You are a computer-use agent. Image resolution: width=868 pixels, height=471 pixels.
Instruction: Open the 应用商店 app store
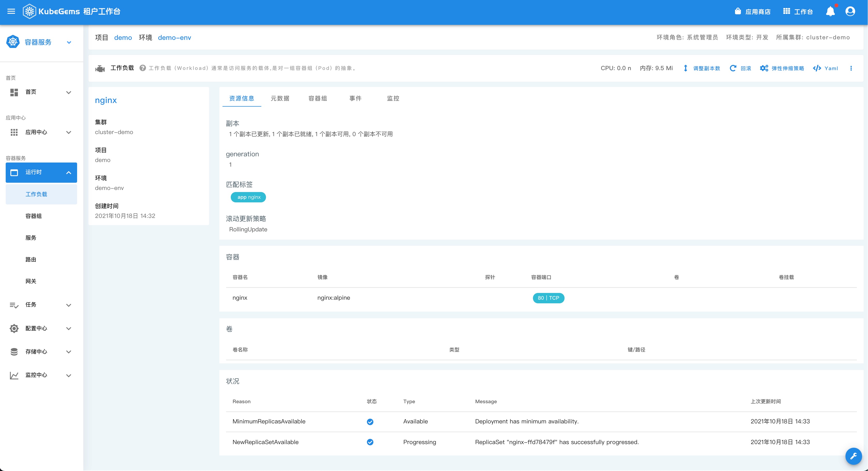click(x=752, y=12)
